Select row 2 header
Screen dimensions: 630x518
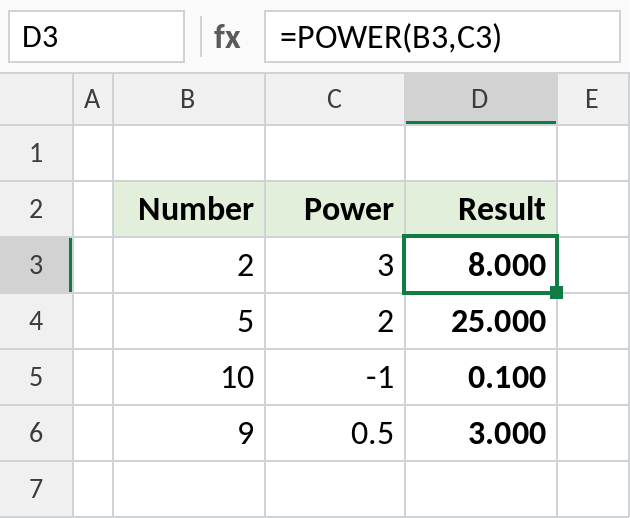pyautogui.click(x=36, y=209)
